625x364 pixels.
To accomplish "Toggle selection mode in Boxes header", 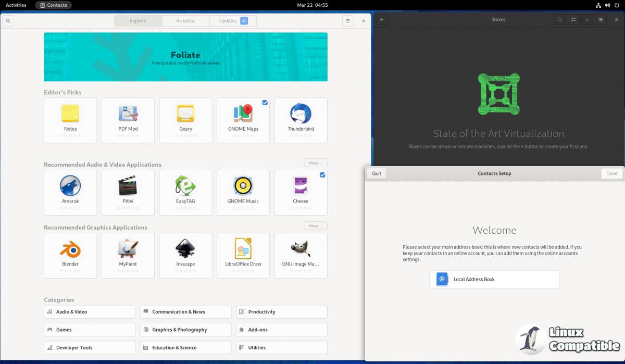I will pyautogui.click(x=587, y=20).
